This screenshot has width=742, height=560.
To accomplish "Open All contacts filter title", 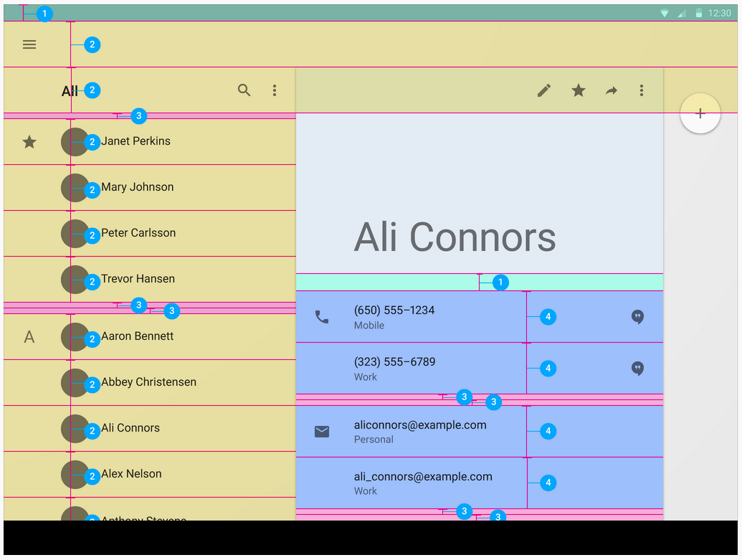I will 70,91.
